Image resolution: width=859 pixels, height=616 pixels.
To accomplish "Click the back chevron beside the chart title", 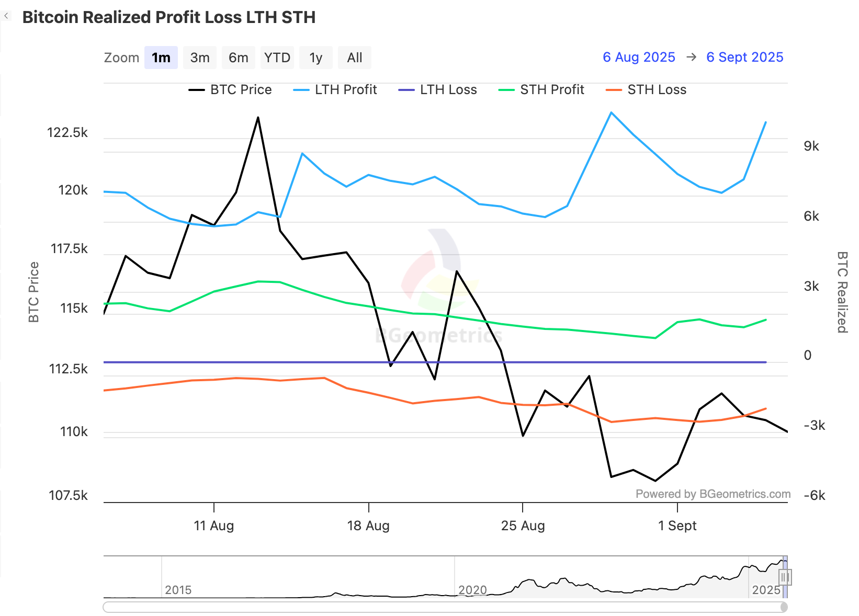I will pos(6,16).
